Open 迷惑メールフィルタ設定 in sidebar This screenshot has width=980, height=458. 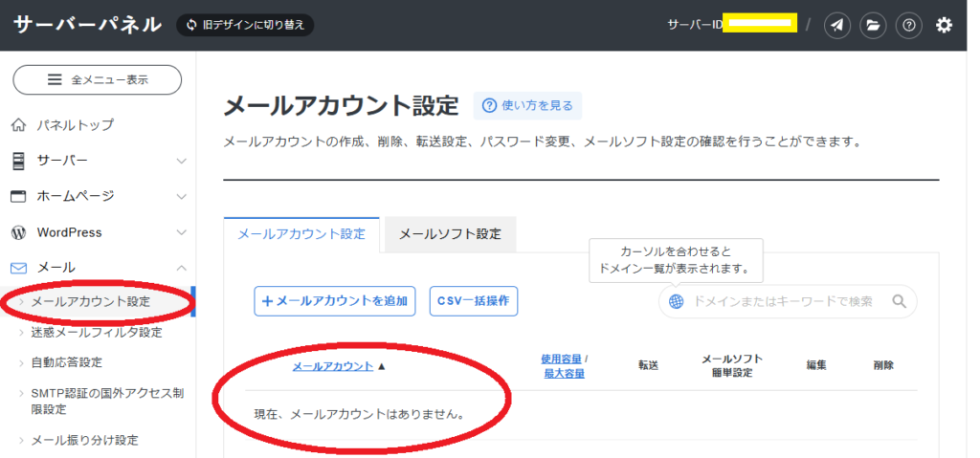(97, 333)
